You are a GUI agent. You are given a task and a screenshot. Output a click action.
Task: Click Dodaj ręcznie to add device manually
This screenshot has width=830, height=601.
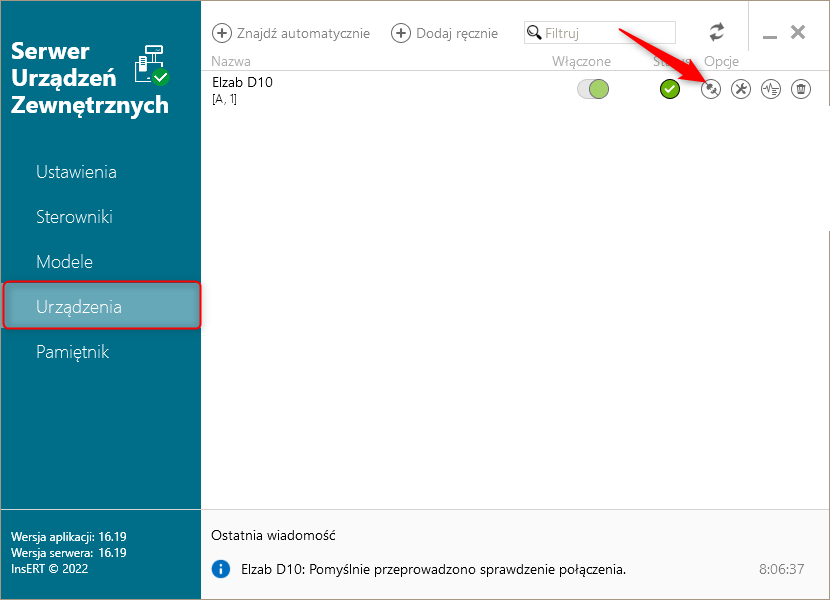444,33
